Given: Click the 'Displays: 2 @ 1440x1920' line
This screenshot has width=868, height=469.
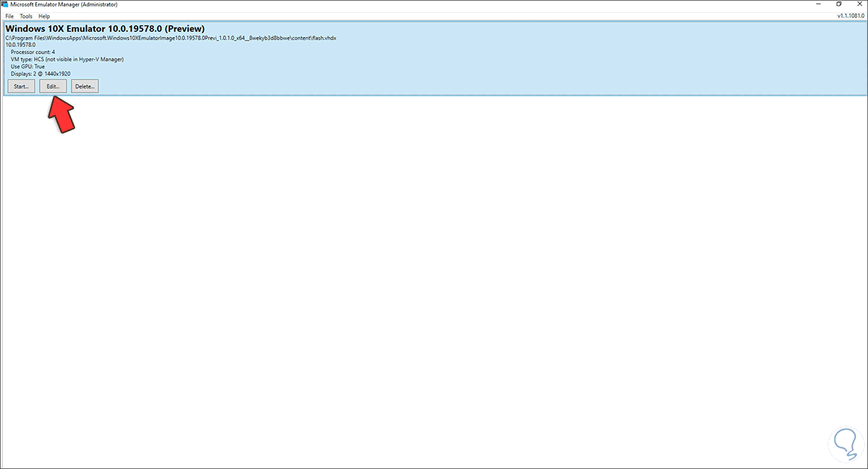Looking at the screenshot, I should point(41,74).
